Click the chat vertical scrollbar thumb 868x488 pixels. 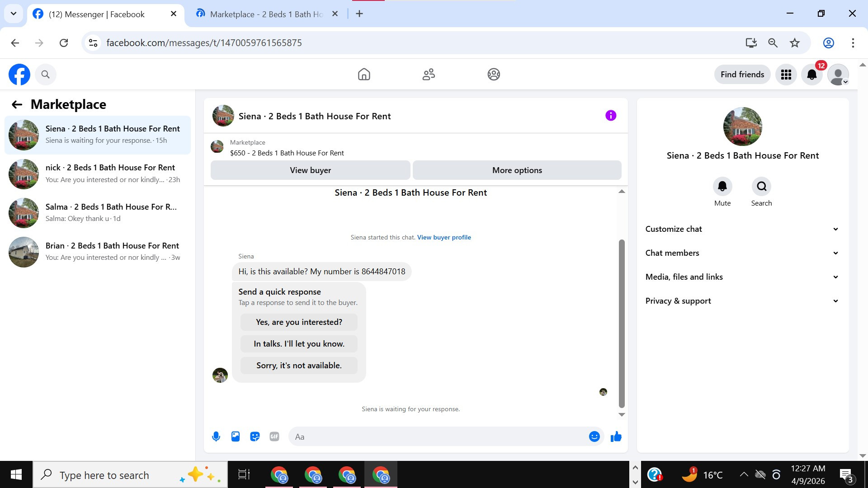622,323
